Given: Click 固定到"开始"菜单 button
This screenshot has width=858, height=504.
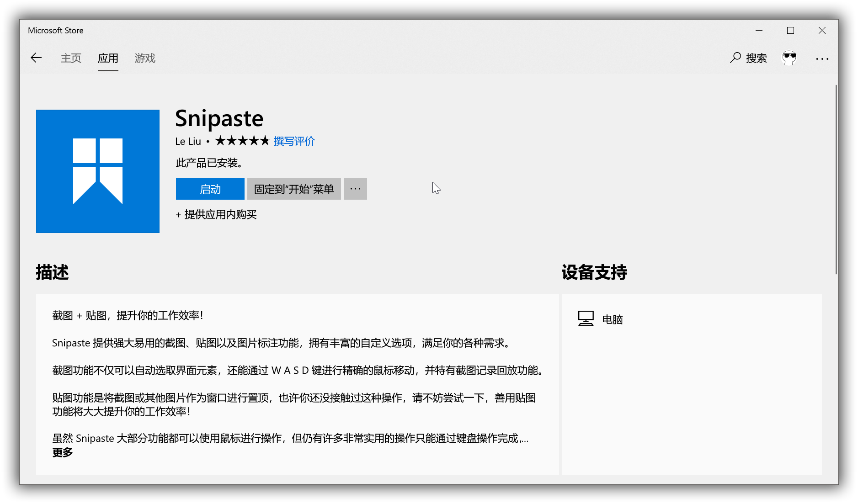Looking at the screenshot, I should (294, 189).
